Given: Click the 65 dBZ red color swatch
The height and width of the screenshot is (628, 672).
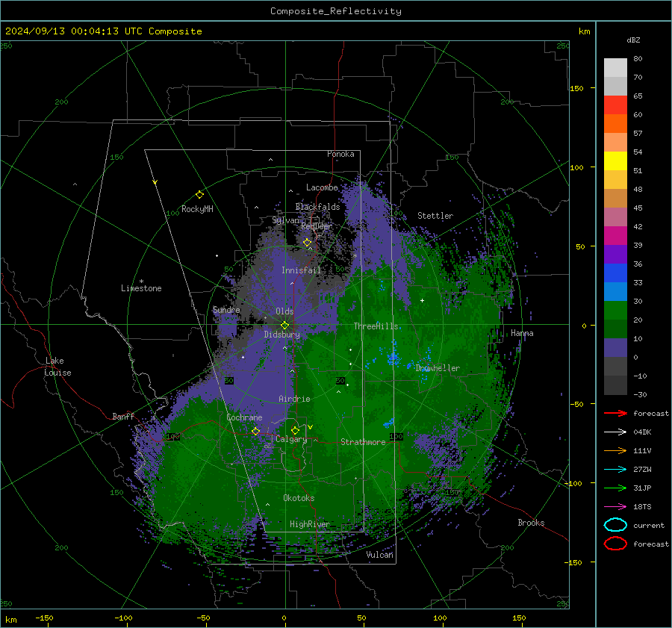Looking at the screenshot, I should (615, 105).
